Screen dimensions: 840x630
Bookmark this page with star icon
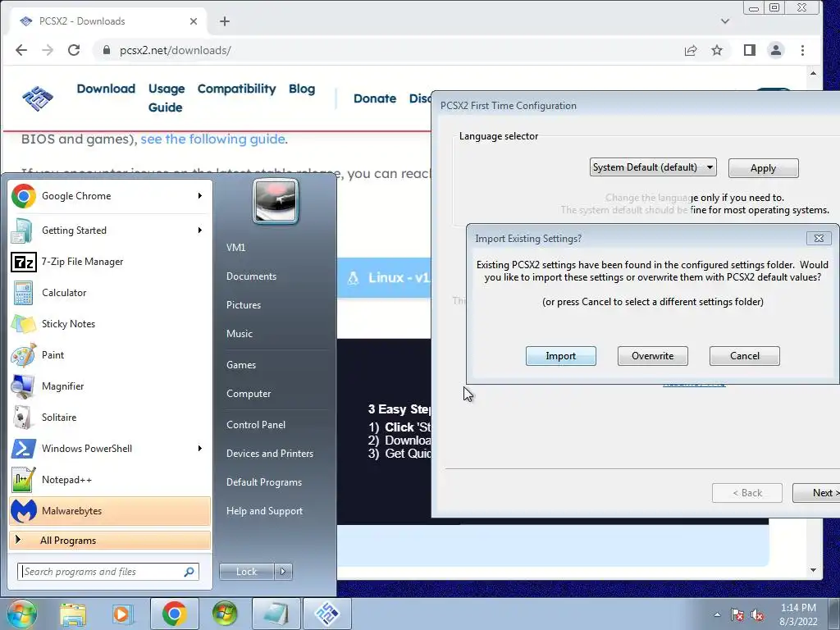(717, 50)
